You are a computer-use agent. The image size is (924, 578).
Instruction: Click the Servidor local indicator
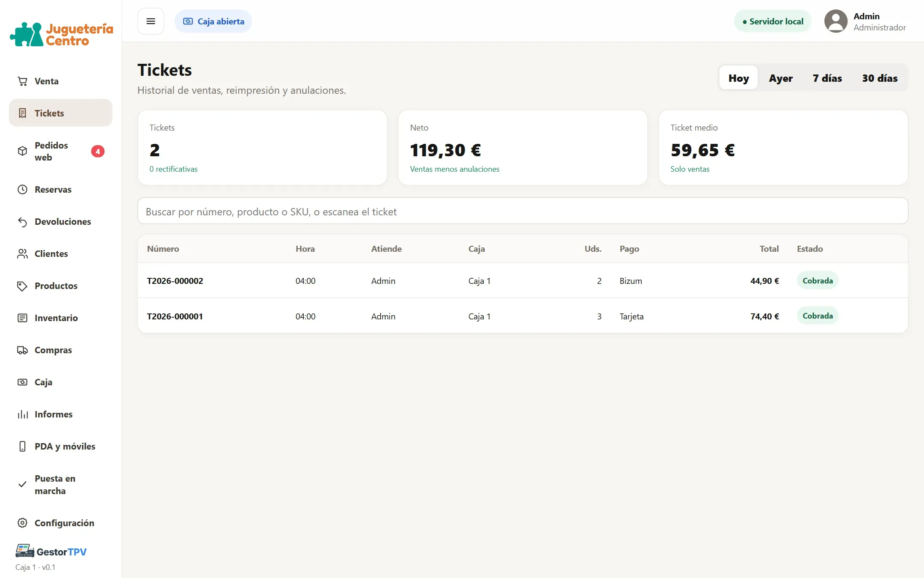tap(773, 21)
